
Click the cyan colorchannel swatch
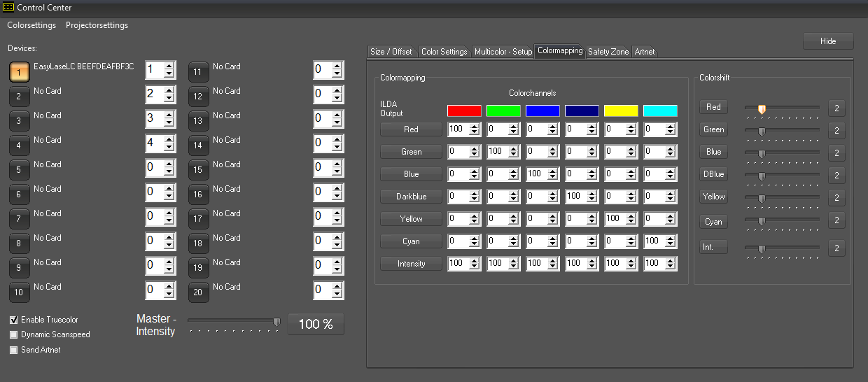(x=660, y=111)
